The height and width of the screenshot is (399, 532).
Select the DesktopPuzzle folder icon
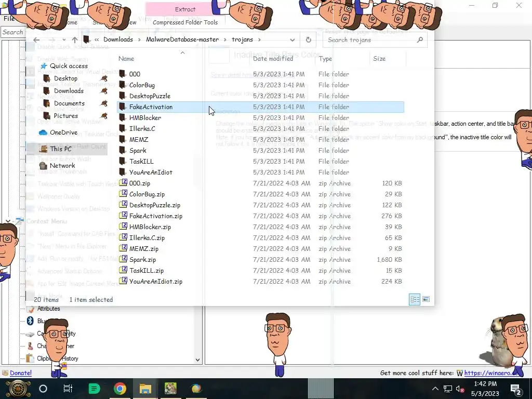click(123, 96)
